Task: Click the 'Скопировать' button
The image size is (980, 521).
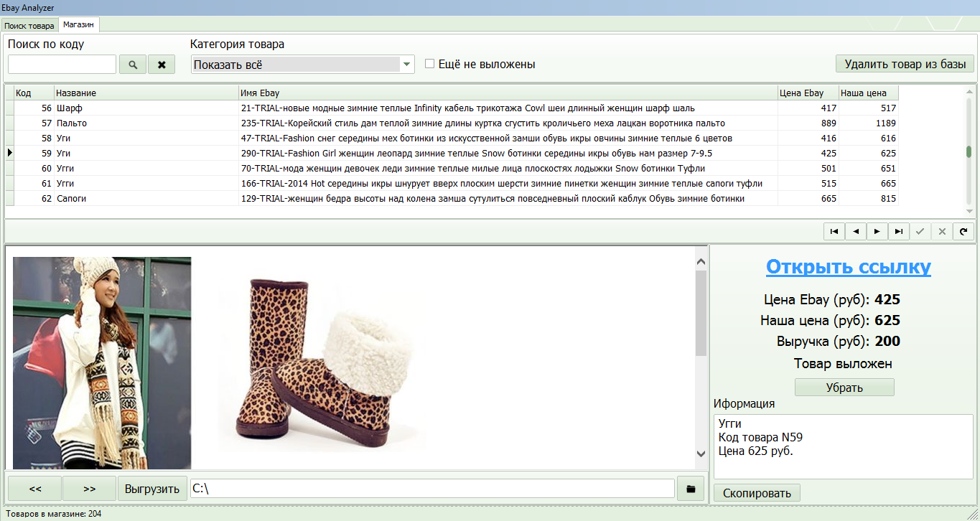Action: pyautogui.click(x=757, y=493)
